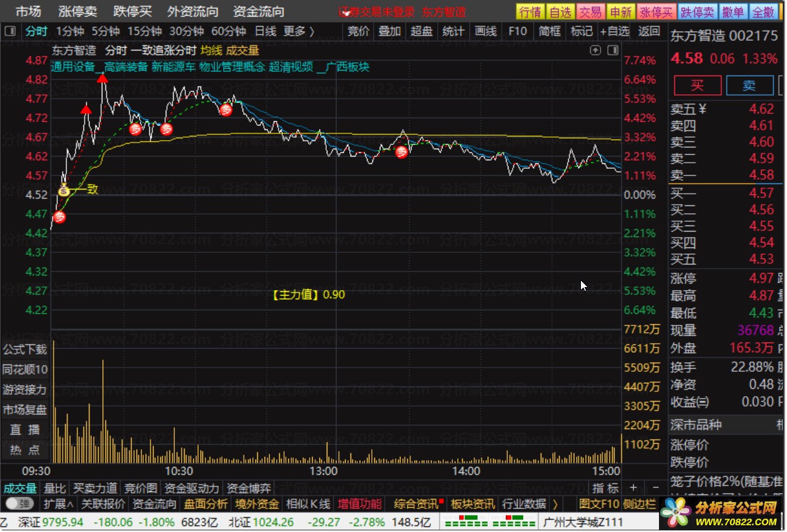The height and width of the screenshot is (532, 787).
Task: Click the 叠加 toolbar button
Action: tap(390, 31)
